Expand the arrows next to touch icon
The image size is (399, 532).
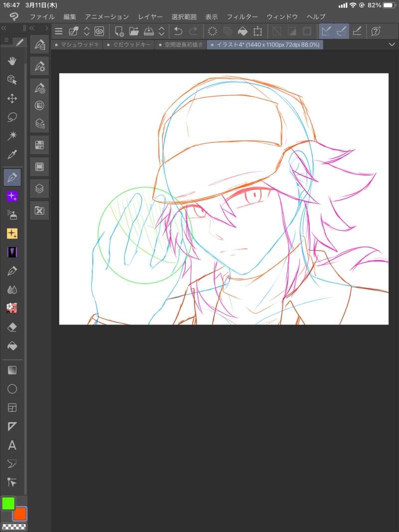[87, 31]
